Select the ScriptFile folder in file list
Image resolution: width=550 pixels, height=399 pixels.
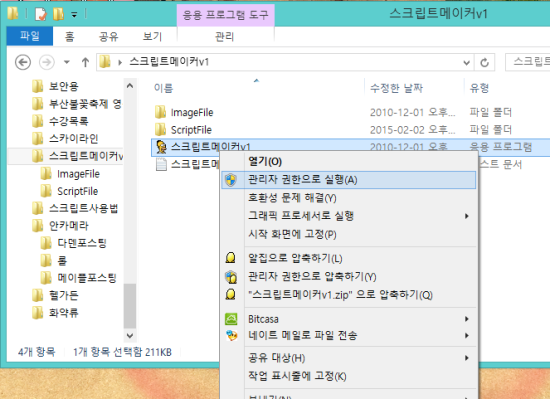[x=191, y=130]
